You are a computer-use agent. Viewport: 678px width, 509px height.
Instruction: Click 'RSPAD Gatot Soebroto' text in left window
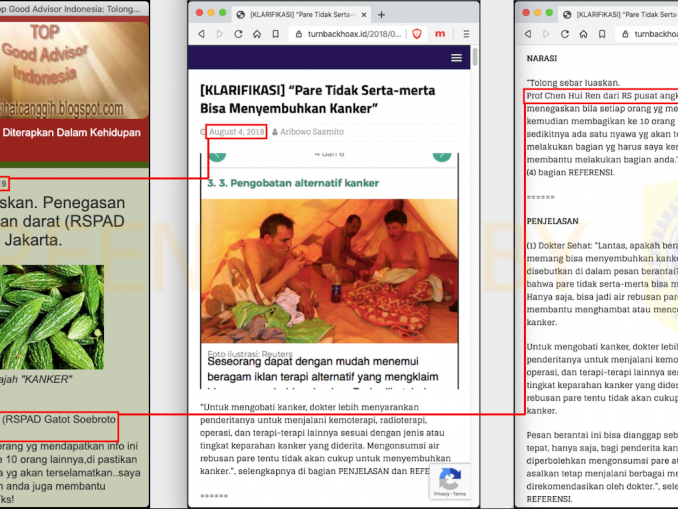(x=59, y=419)
